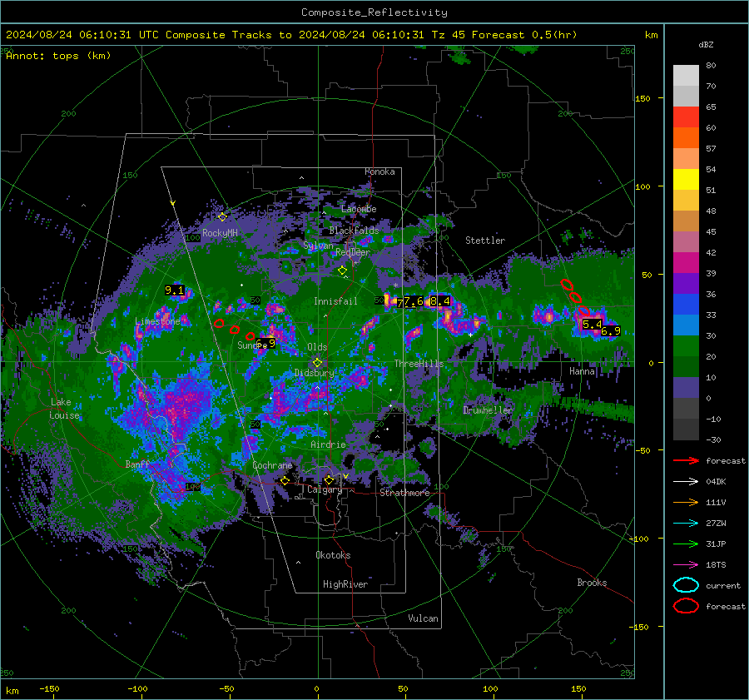This screenshot has height=700, width=749.
Task: Click the 9.1 storm top label
Action: (175, 290)
